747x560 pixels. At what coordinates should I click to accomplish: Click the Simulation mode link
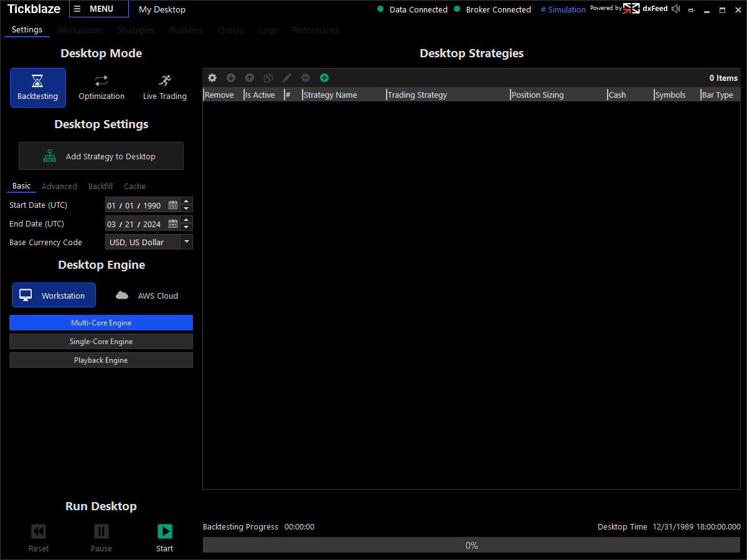pyautogui.click(x=563, y=9)
